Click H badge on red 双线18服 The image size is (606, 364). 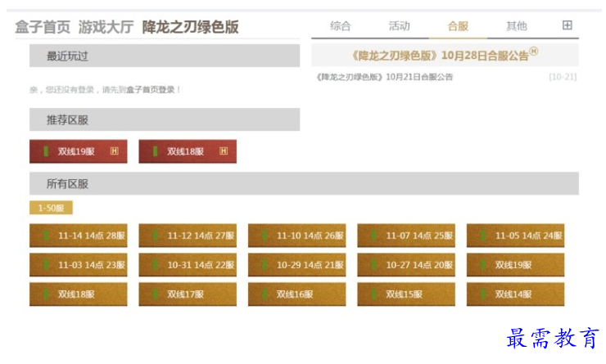pyautogui.click(x=224, y=151)
